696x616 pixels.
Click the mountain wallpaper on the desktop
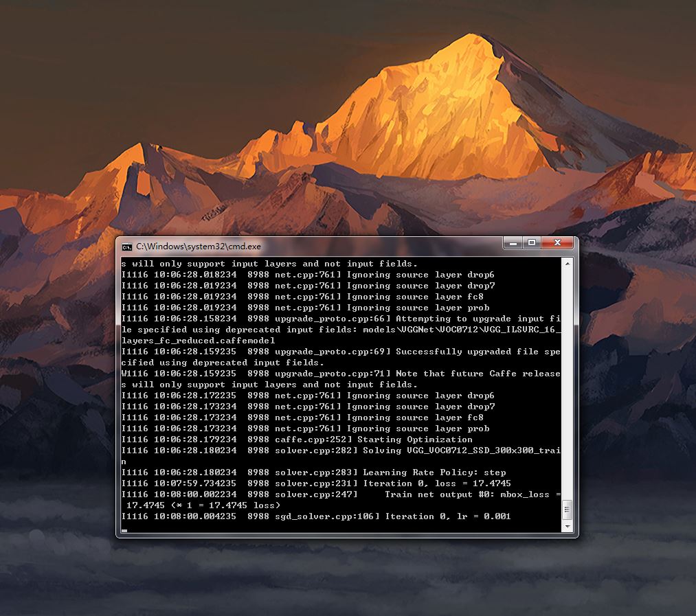pos(344,103)
